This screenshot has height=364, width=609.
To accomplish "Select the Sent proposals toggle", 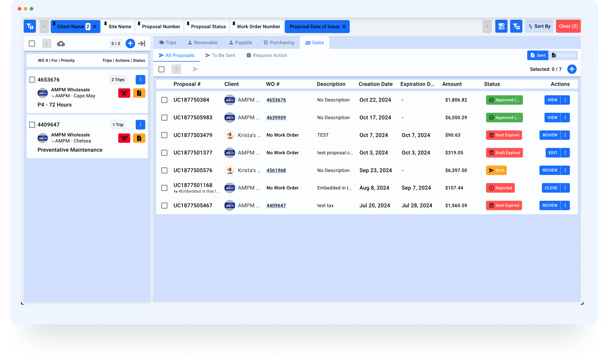I will coord(538,55).
